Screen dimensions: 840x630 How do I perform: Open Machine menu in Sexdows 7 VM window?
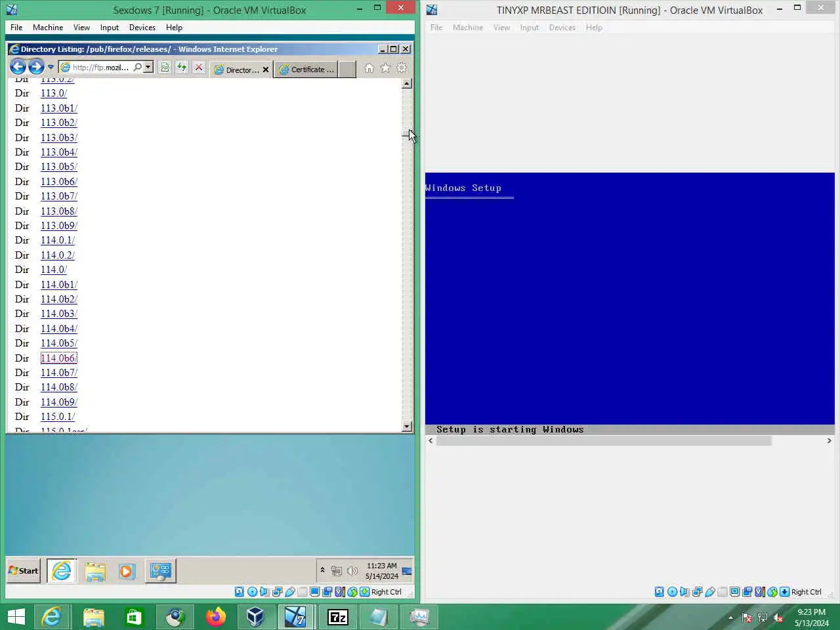coord(48,28)
